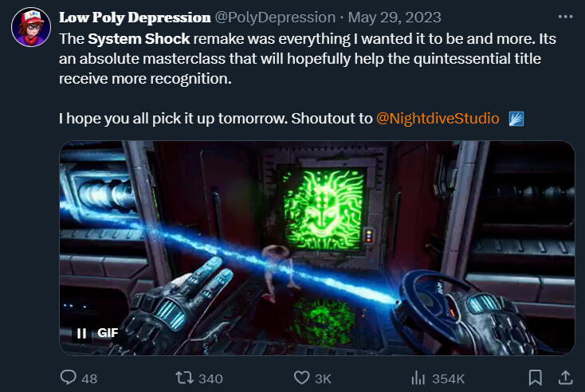Viewport: 585px width, 392px height.
Task: Click the reply speech bubble icon
Action: 69,378
